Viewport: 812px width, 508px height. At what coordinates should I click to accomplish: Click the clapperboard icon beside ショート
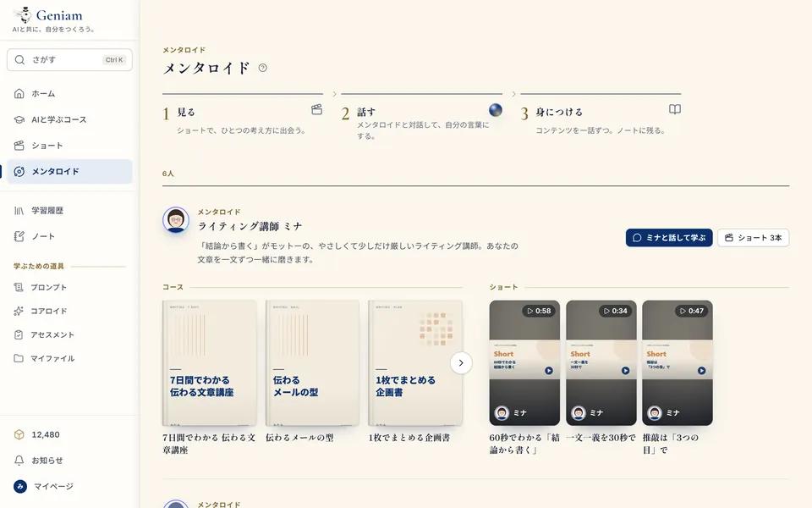point(19,145)
